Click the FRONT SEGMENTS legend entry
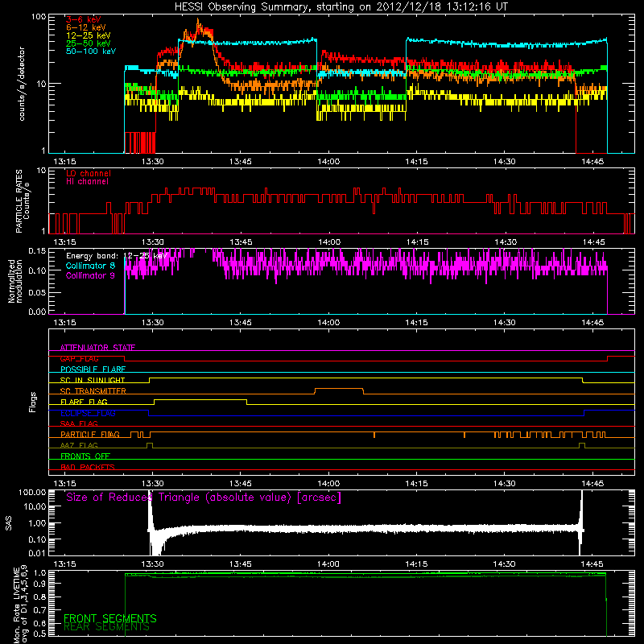 coord(110,618)
